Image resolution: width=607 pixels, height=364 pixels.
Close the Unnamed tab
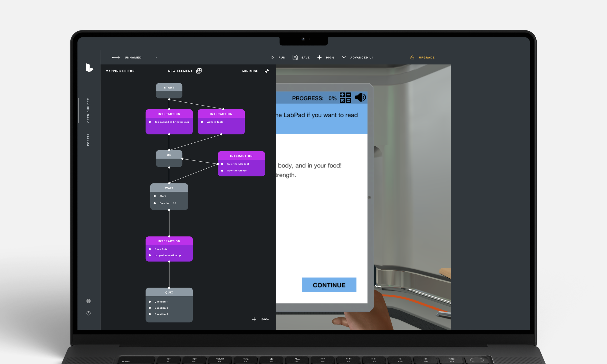156,58
